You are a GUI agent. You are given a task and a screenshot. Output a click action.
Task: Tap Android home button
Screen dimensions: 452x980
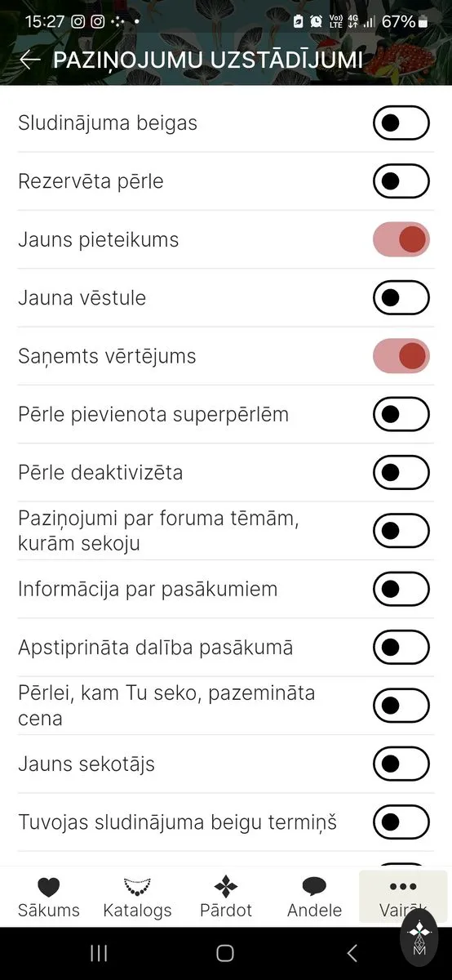[x=225, y=953]
